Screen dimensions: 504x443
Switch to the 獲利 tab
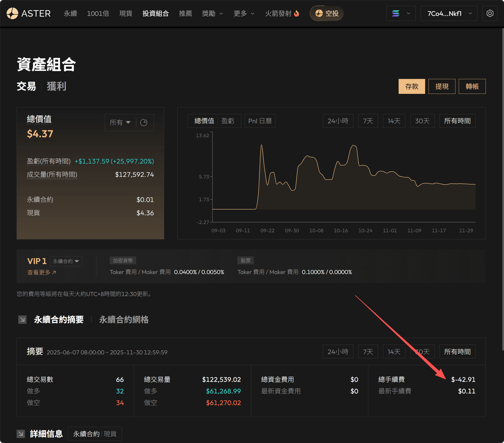click(56, 86)
